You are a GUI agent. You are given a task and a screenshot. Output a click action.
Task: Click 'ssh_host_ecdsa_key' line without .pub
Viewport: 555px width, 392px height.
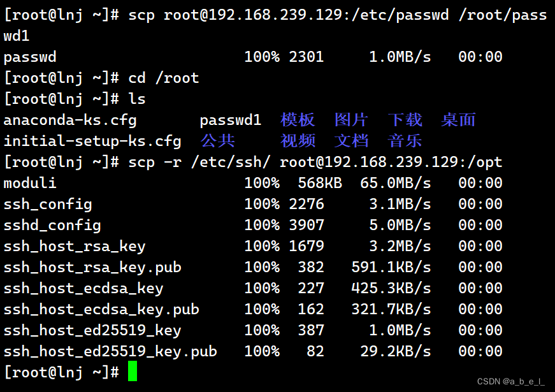(x=83, y=288)
